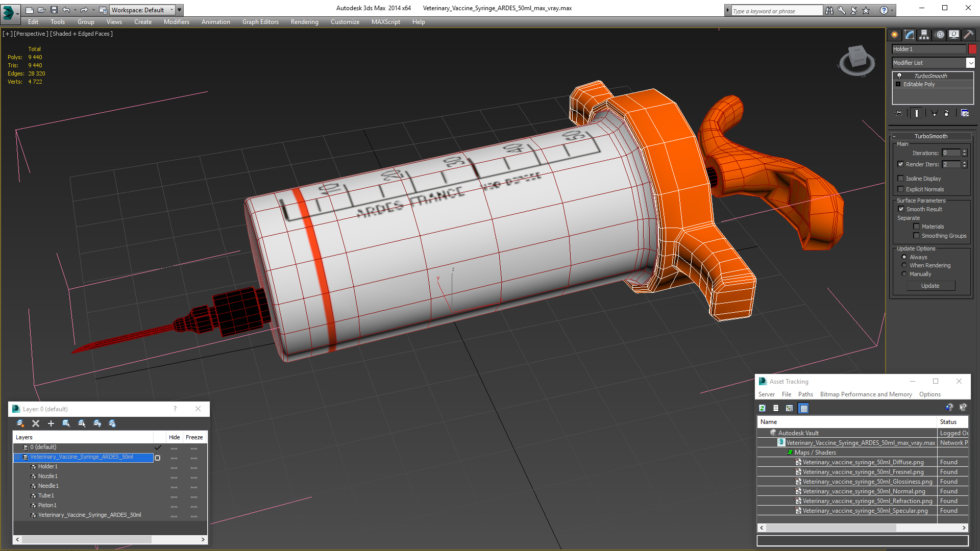Click the Update button
The image size is (980, 551).
click(930, 286)
